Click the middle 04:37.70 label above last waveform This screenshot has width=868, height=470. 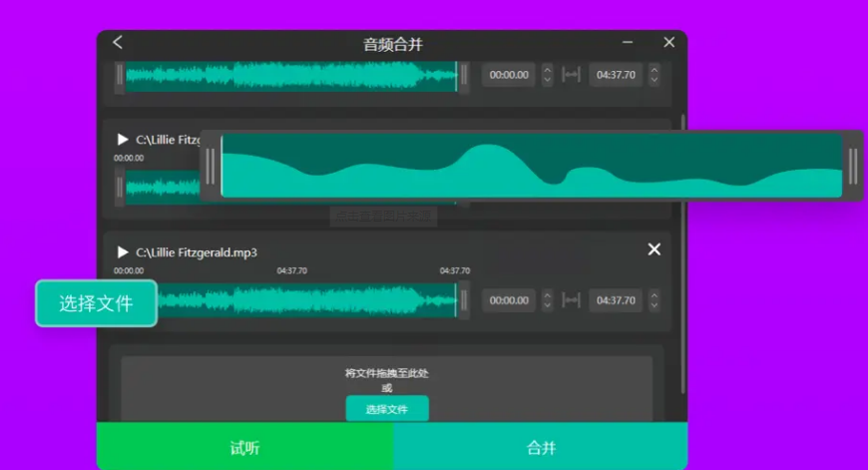click(291, 270)
